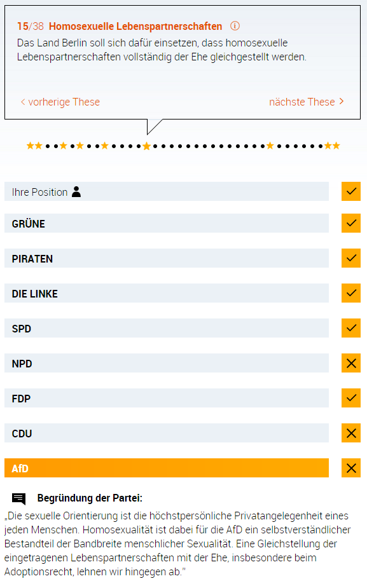This screenshot has width=367, height=588.
Task: Go to nächste These
Action: point(306,102)
